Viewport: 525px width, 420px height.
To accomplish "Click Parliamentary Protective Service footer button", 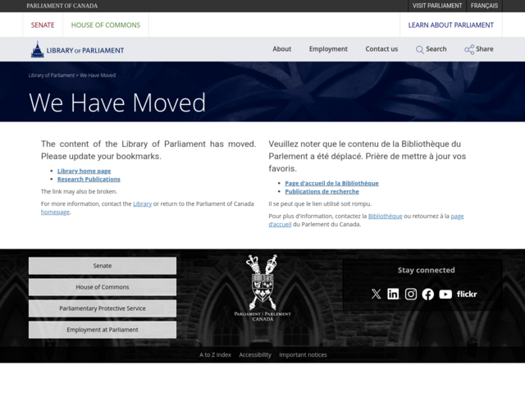I will 103,308.
